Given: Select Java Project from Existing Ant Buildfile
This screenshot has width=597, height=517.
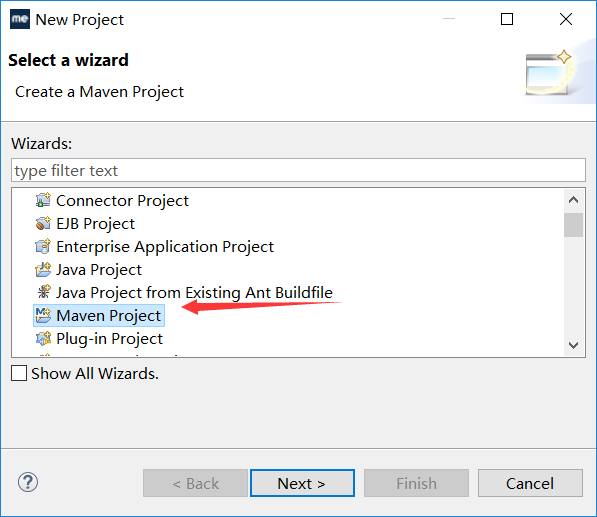Looking at the screenshot, I should (194, 293).
